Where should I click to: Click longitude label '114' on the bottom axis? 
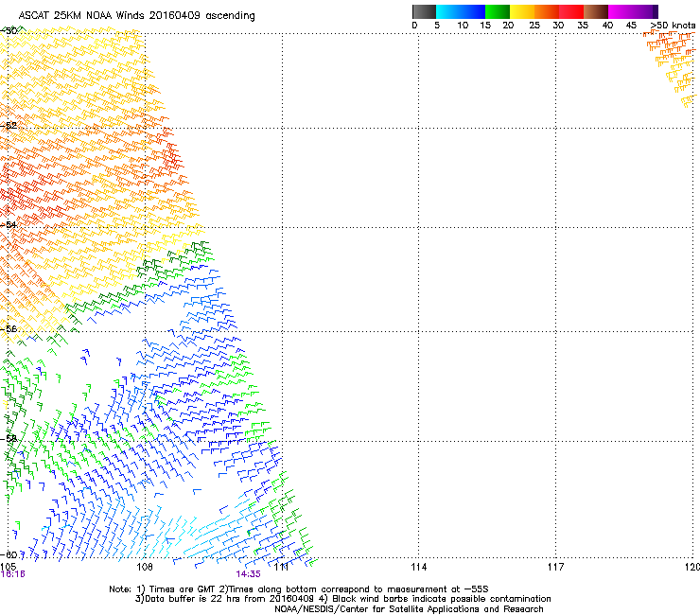click(418, 567)
